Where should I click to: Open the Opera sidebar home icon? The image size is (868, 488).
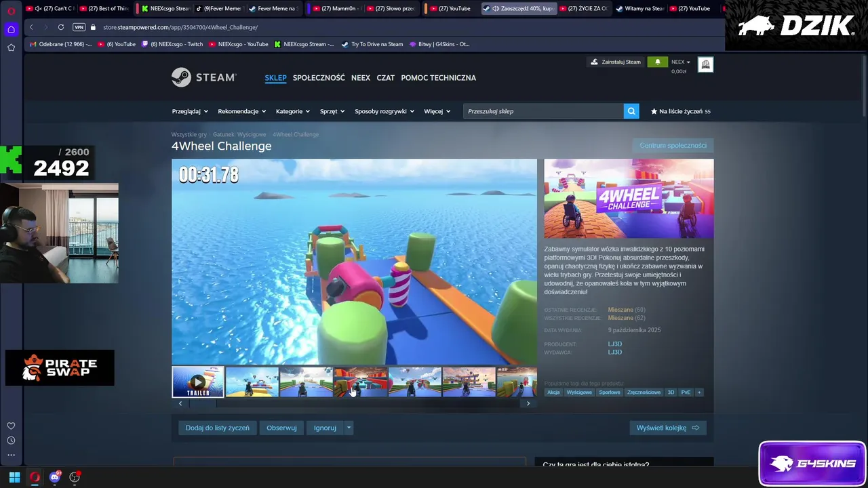click(x=11, y=29)
